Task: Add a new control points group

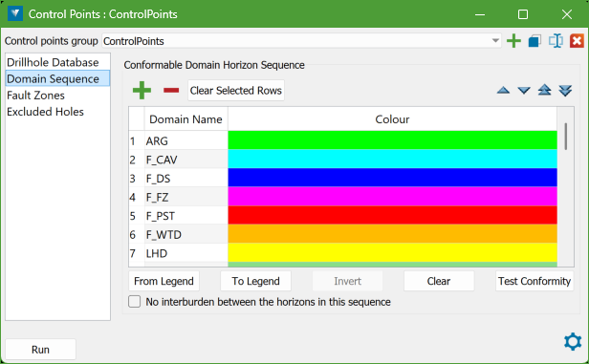Action: [513, 40]
